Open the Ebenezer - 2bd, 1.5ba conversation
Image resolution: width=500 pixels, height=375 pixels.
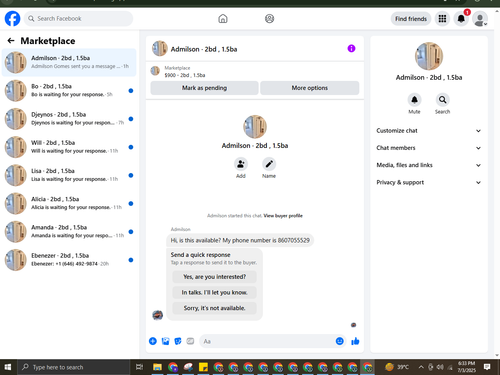pos(69,260)
